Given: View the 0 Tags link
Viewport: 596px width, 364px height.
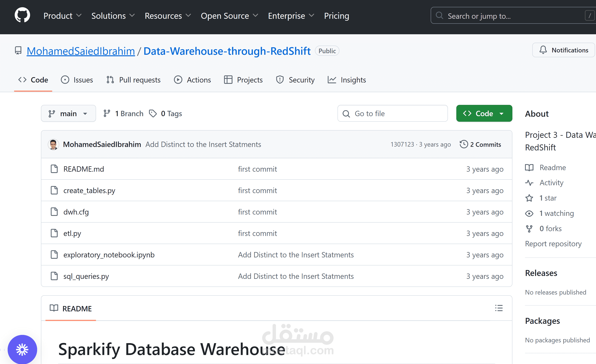Looking at the screenshot, I should [x=166, y=113].
